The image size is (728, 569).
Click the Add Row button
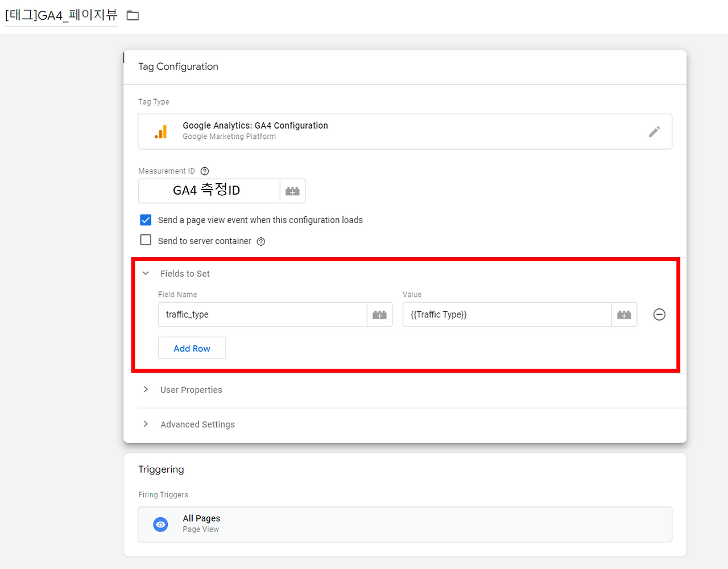click(x=192, y=348)
